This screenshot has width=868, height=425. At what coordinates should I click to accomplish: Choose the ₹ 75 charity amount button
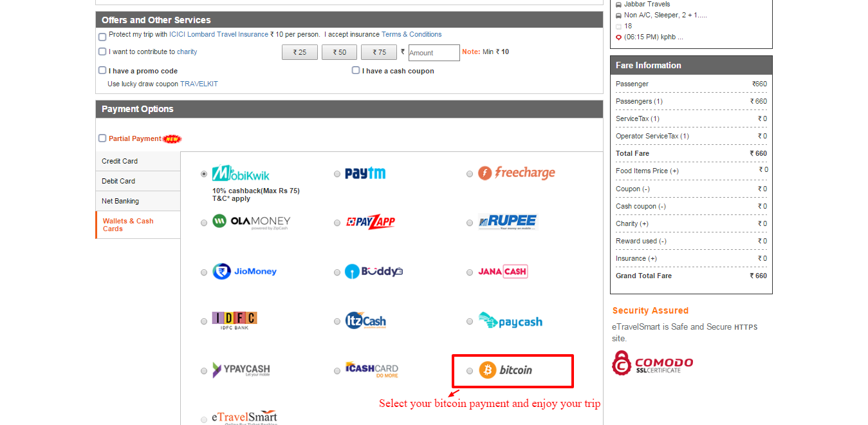click(379, 52)
